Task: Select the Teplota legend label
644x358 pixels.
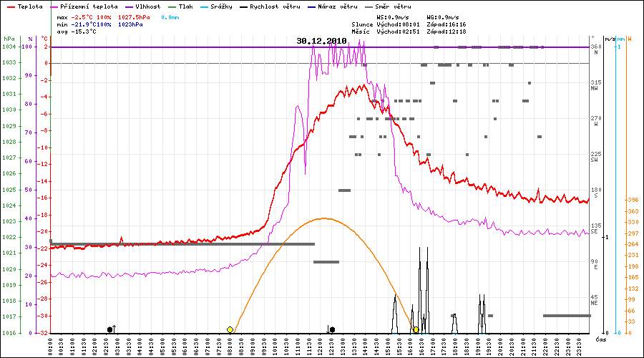Action: 30,6
